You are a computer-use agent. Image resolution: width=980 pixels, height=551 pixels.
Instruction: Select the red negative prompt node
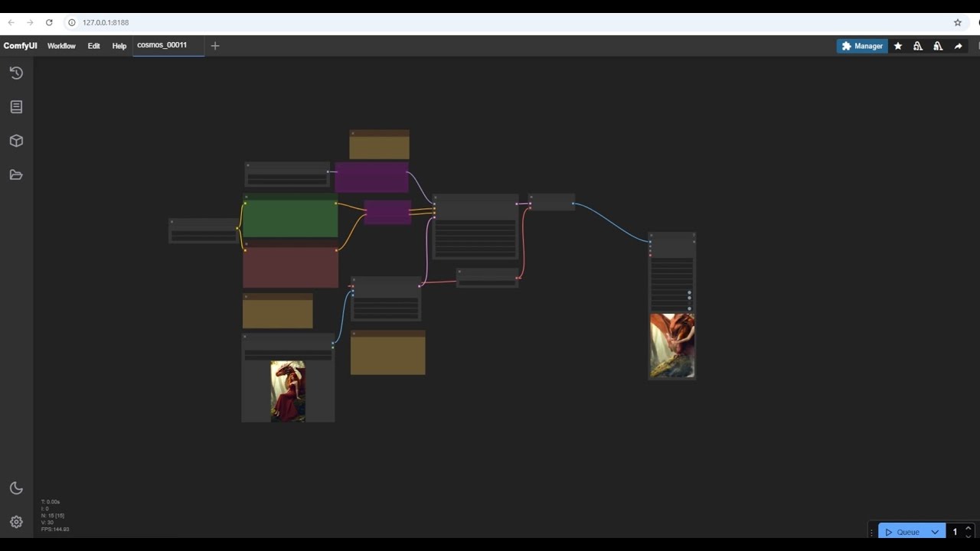(290, 265)
